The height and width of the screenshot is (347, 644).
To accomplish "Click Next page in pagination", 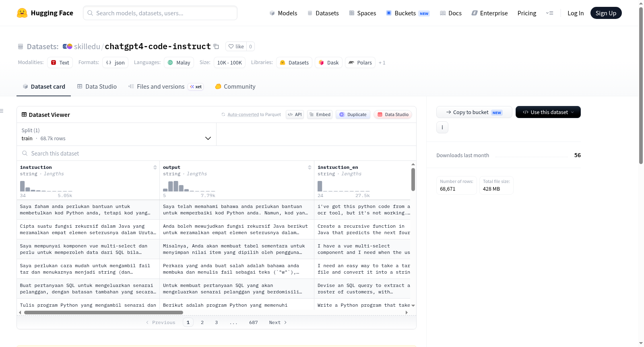I will click(x=278, y=322).
